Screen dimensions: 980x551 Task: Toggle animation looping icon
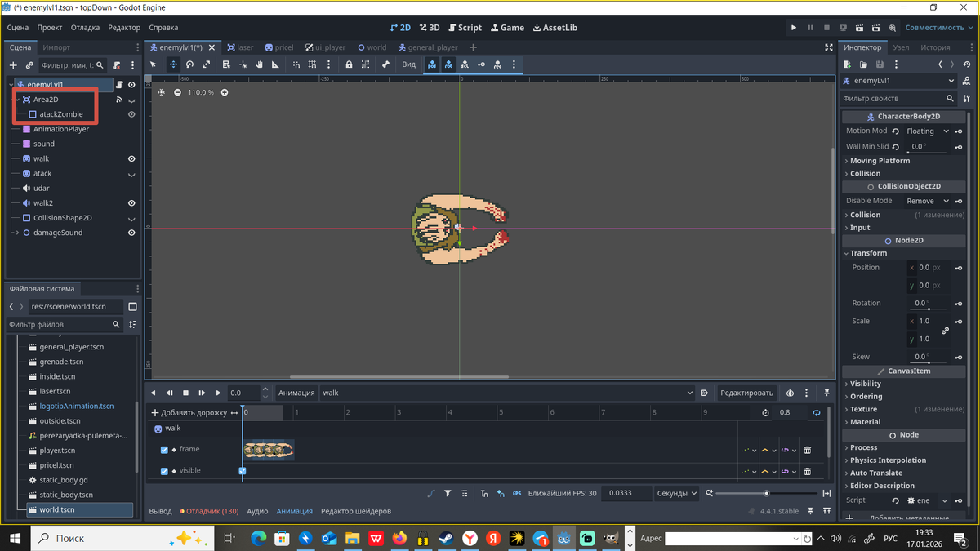[816, 413]
